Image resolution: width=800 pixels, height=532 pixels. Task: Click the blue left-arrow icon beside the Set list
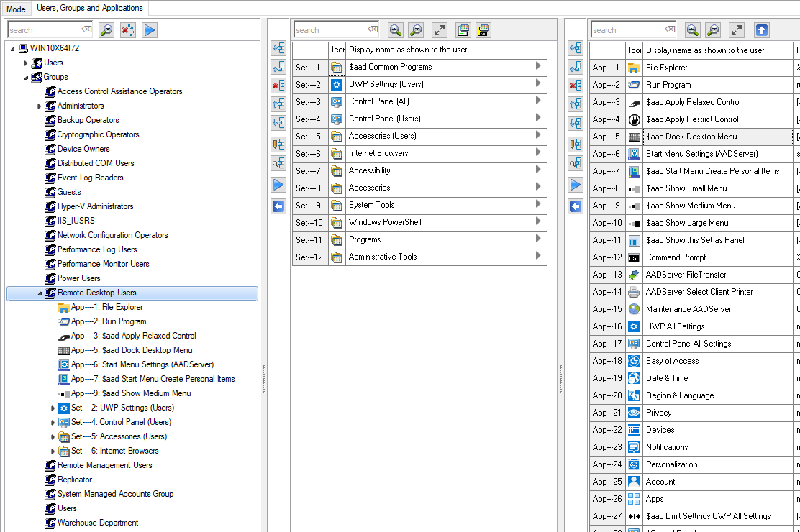point(278,206)
